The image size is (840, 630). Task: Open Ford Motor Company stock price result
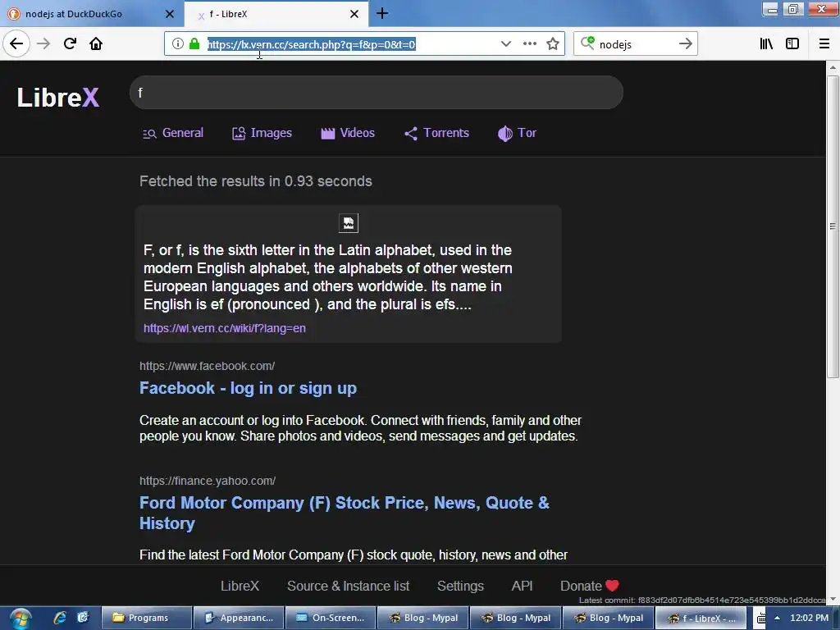(x=345, y=513)
